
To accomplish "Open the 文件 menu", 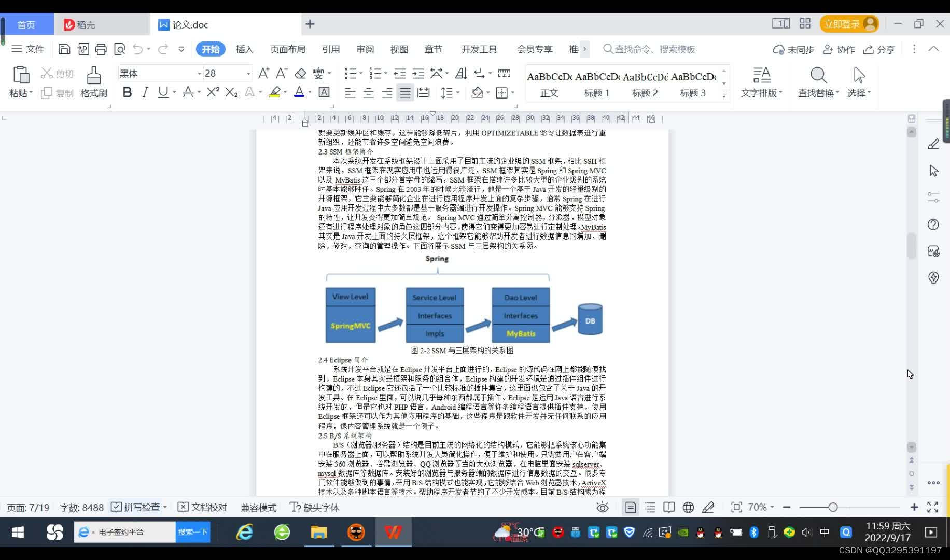I will (28, 49).
